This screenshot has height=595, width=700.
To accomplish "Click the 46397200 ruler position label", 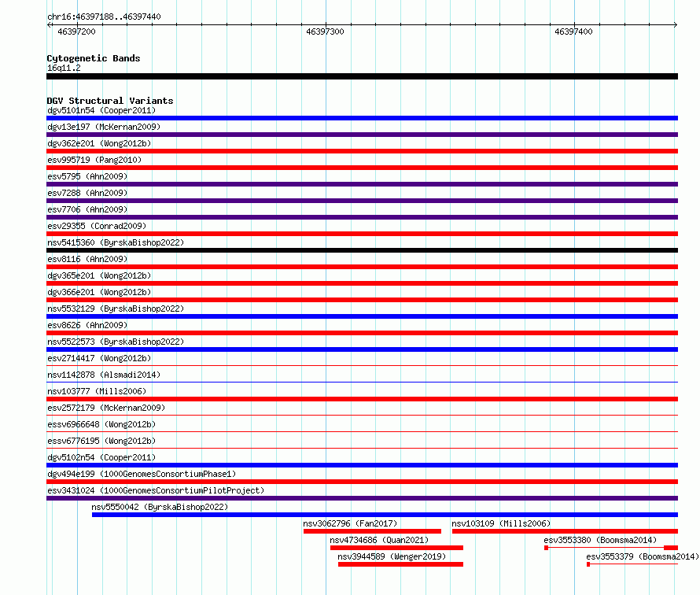I will click(x=76, y=31).
